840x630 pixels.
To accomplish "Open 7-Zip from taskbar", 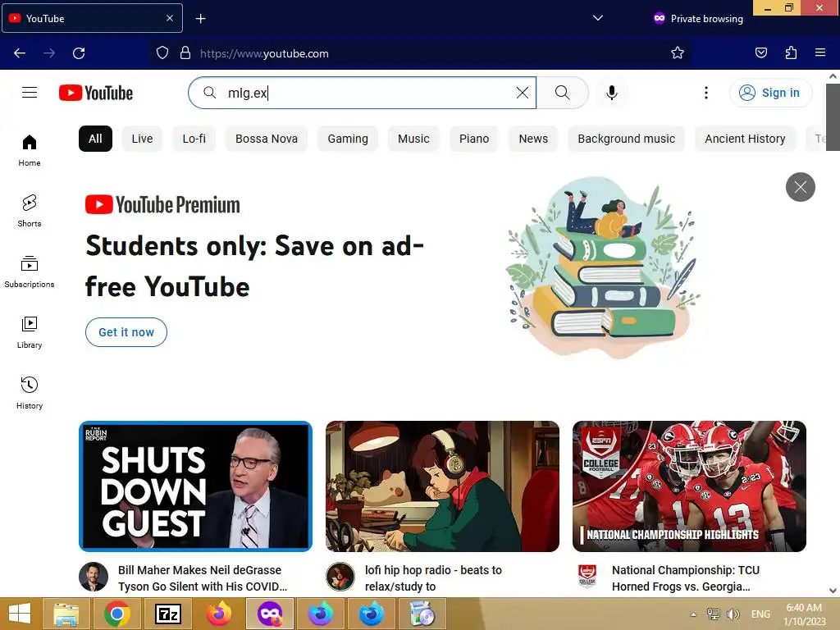I will (x=168, y=614).
